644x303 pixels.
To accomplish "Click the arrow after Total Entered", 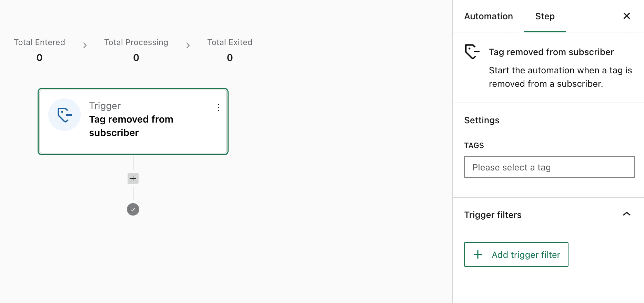I will 85,45.
